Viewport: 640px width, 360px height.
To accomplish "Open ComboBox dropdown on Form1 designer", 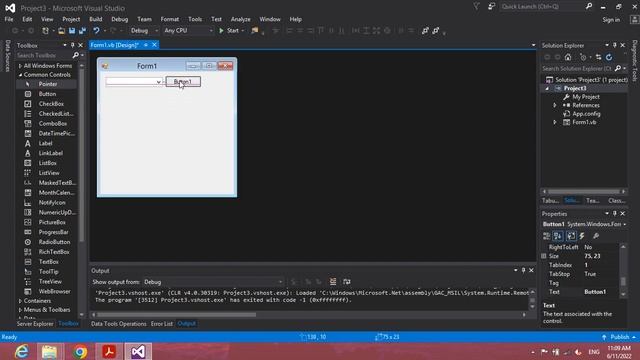I will [158, 82].
